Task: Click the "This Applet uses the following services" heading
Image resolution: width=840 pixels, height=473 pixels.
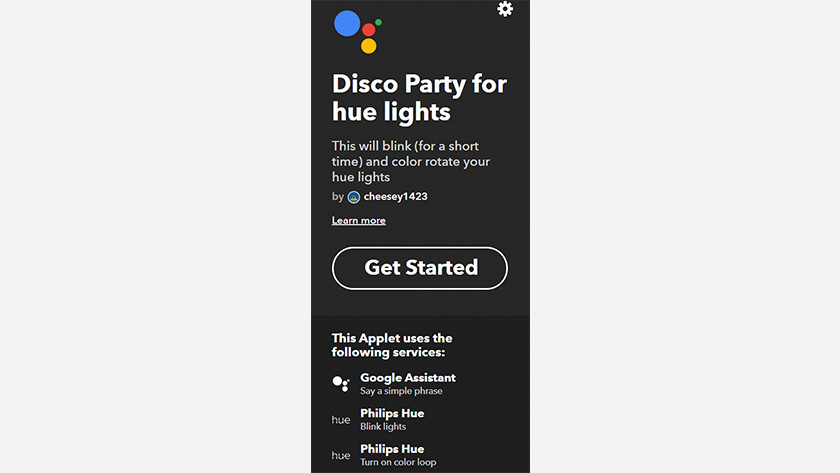Action: click(392, 345)
